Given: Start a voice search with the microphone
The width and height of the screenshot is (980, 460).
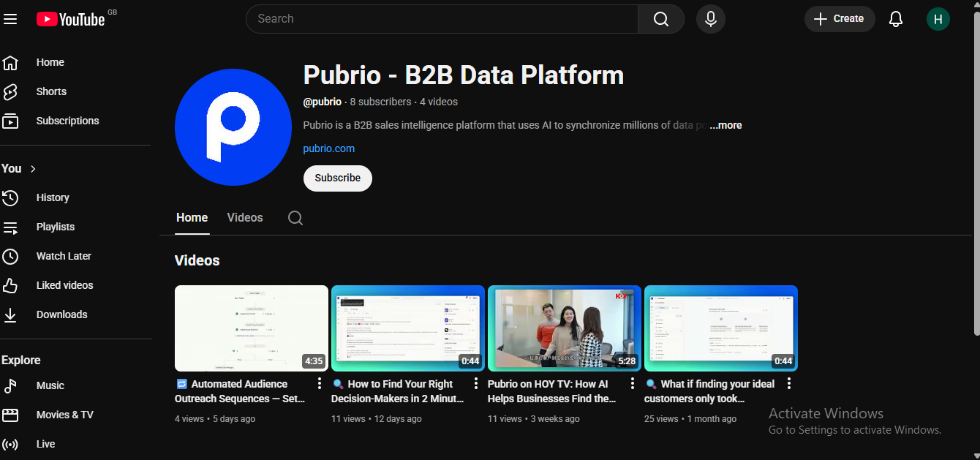Looking at the screenshot, I should [x=710, y=18].
